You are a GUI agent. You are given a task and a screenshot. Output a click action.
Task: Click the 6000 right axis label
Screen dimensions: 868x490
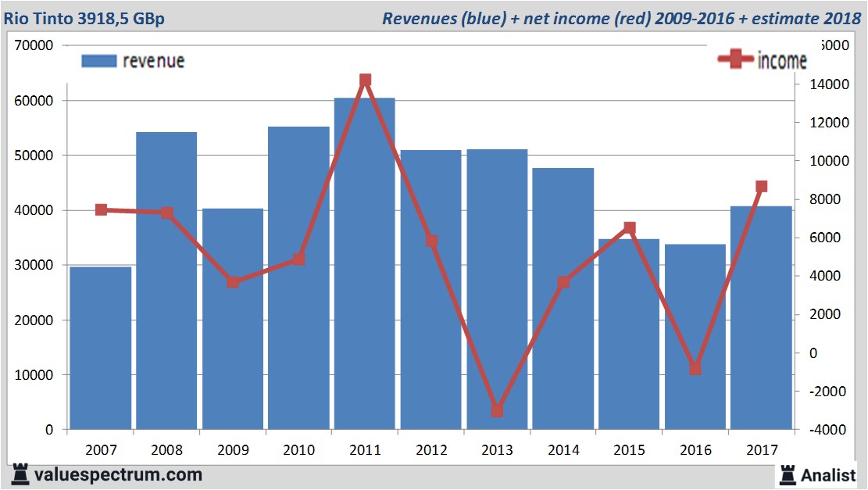[825, 238]
